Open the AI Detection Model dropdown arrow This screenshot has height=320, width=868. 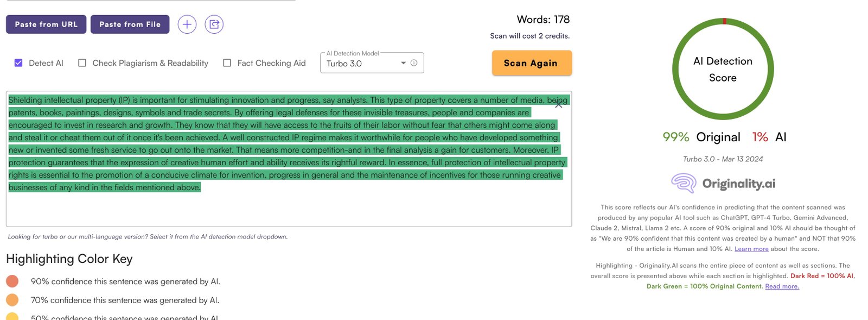pos(403,63)
